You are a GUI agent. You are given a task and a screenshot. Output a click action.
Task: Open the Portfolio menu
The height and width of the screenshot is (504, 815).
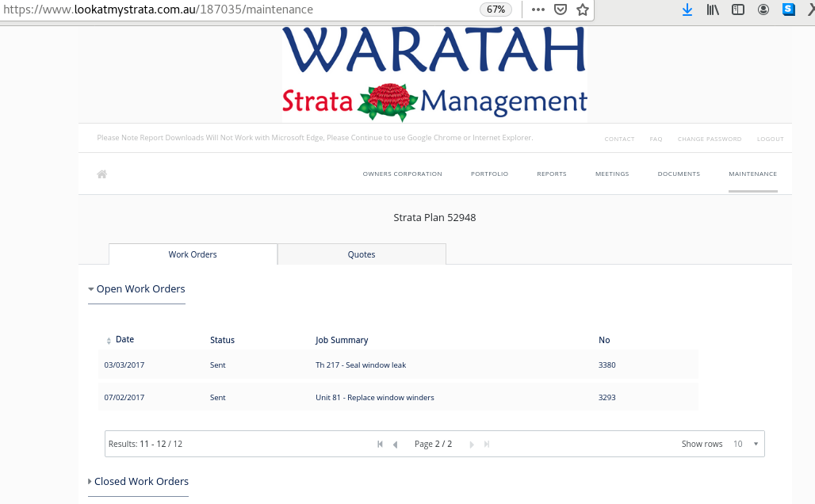coord(490,174)
